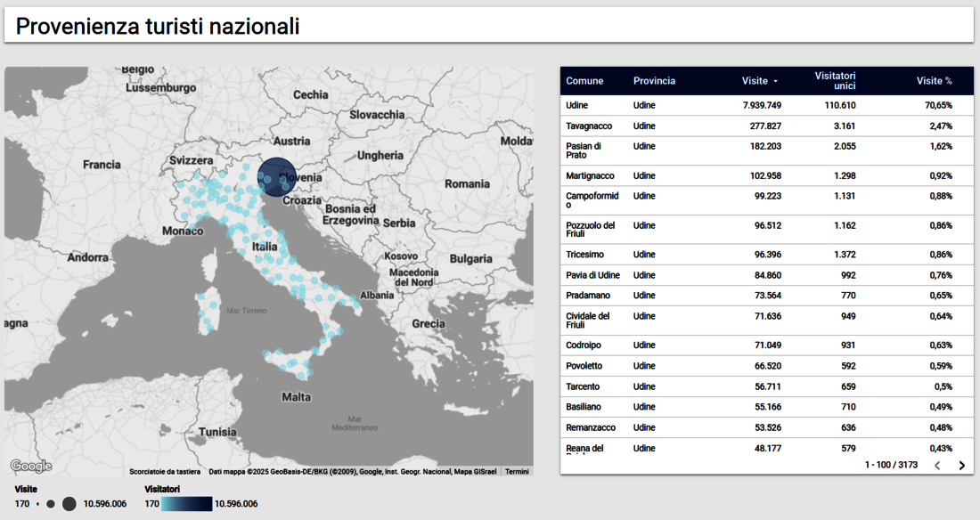Open Scorciatoie da tastiera link
The height and width of the screenshot is (520, 980).
tap(165, 472)
